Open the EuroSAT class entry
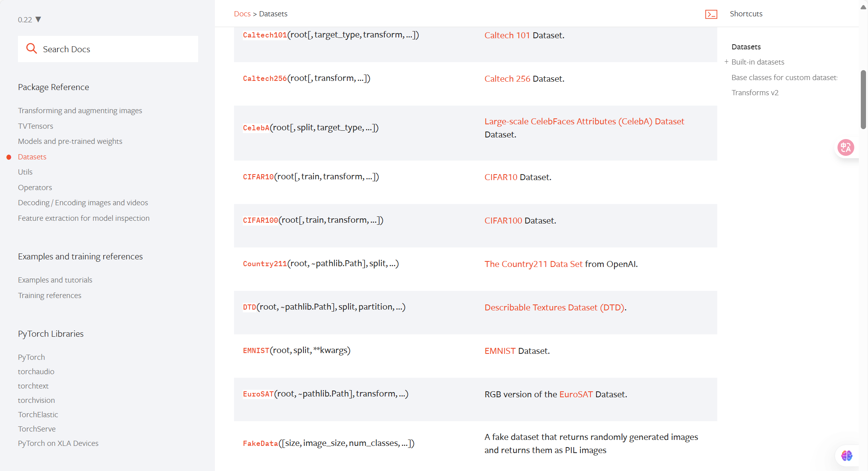The height and width of the screenshot is (471, 868). [x=258, y=394]
